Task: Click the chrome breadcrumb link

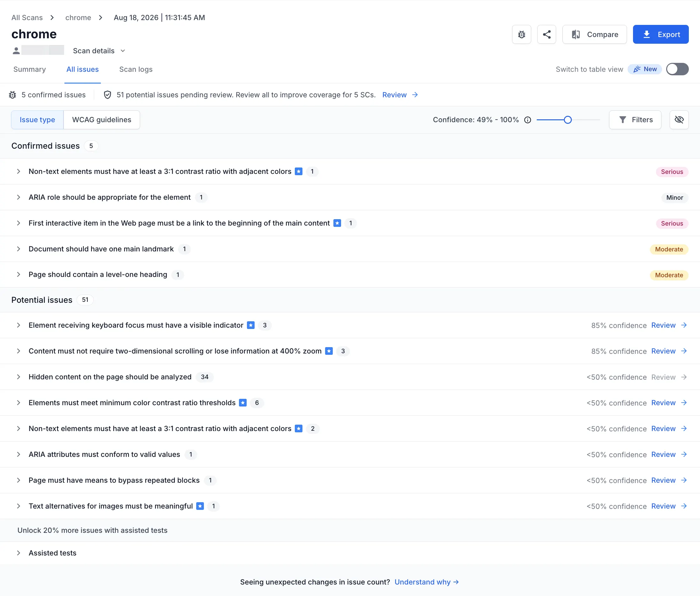Action: tap(78, 18)
